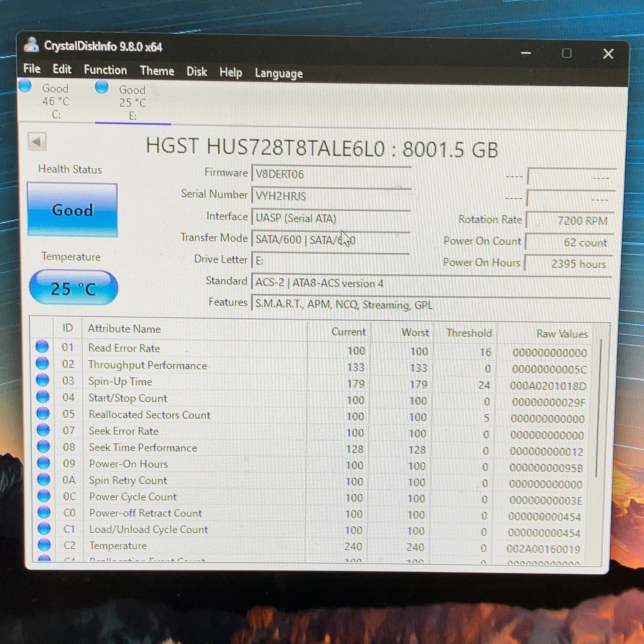Select the Power-off Retract Count row name
The width and height of the screenshot is (644, 644).
(x=146, y=513)
